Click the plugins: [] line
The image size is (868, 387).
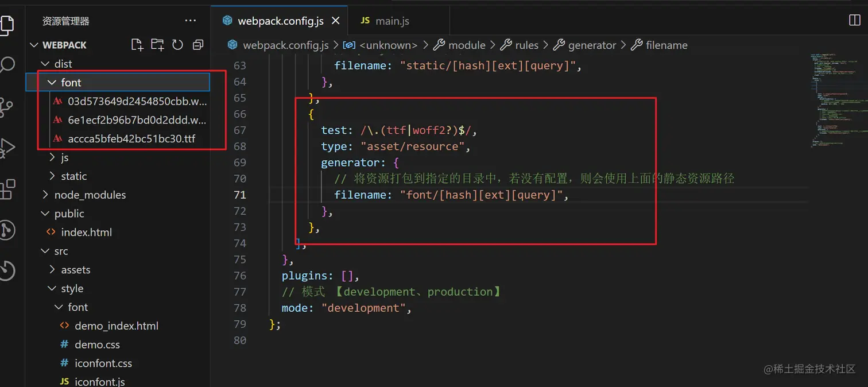pyautogui.click(x=320, y=276)
